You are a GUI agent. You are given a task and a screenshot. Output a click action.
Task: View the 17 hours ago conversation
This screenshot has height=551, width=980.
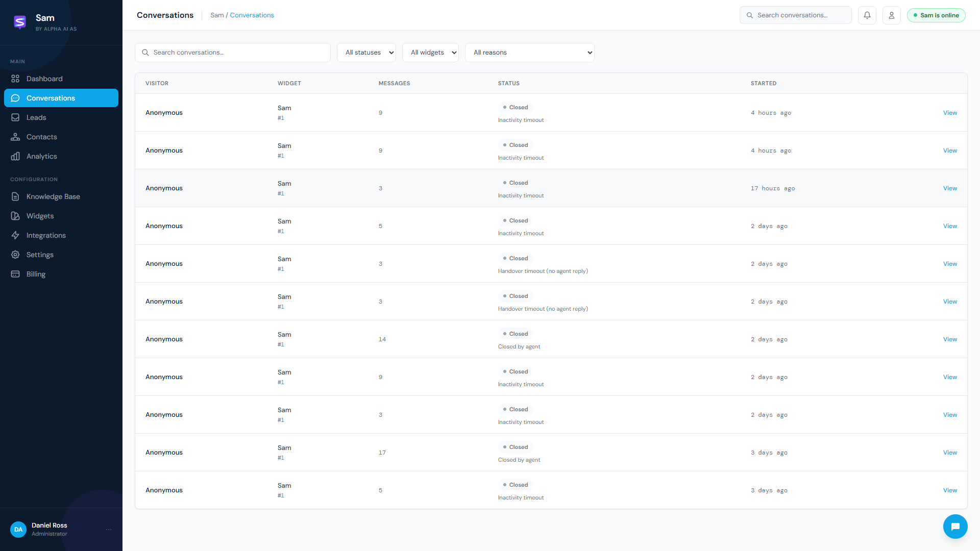[950, 188]
